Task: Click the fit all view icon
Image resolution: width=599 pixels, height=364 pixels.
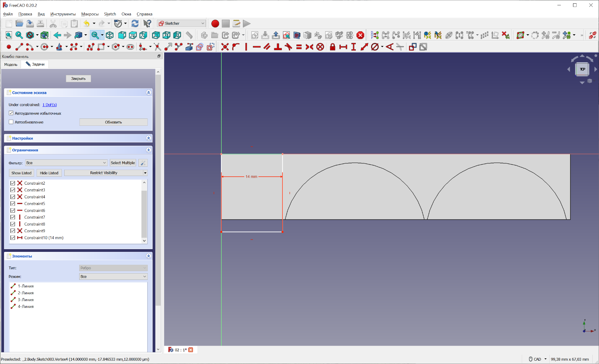Action: (x=9, y=35)
